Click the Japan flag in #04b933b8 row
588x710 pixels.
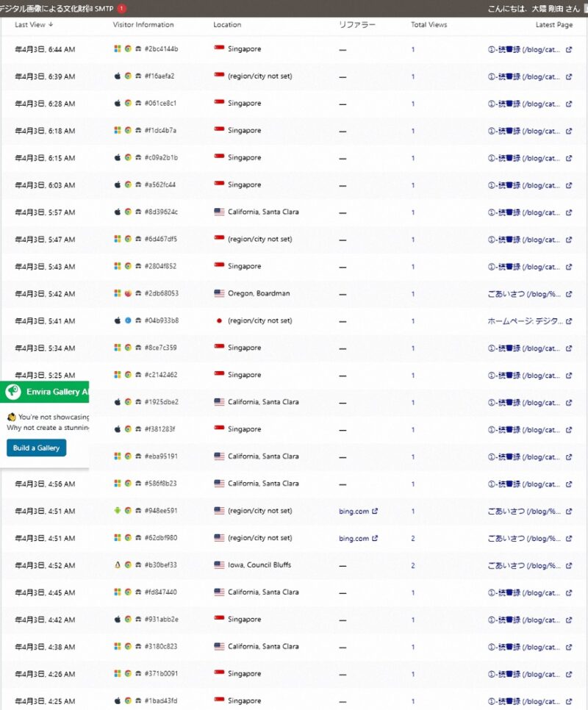point(219,321)
